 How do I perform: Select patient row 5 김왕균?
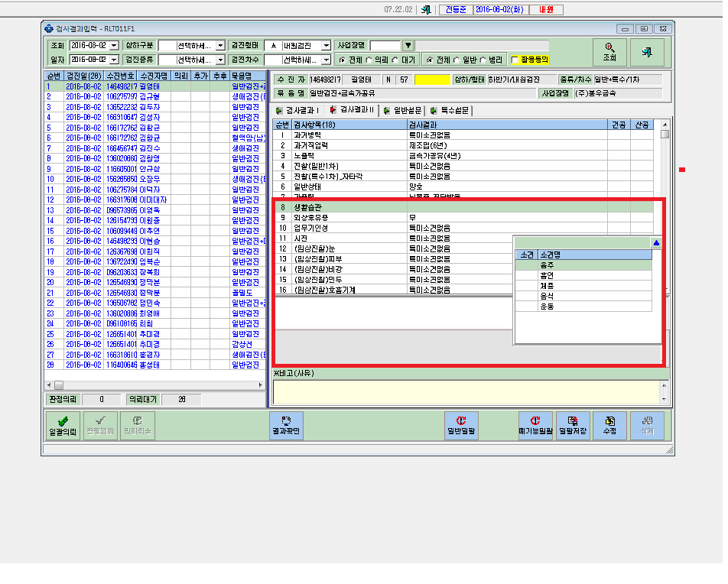point(155,128)
